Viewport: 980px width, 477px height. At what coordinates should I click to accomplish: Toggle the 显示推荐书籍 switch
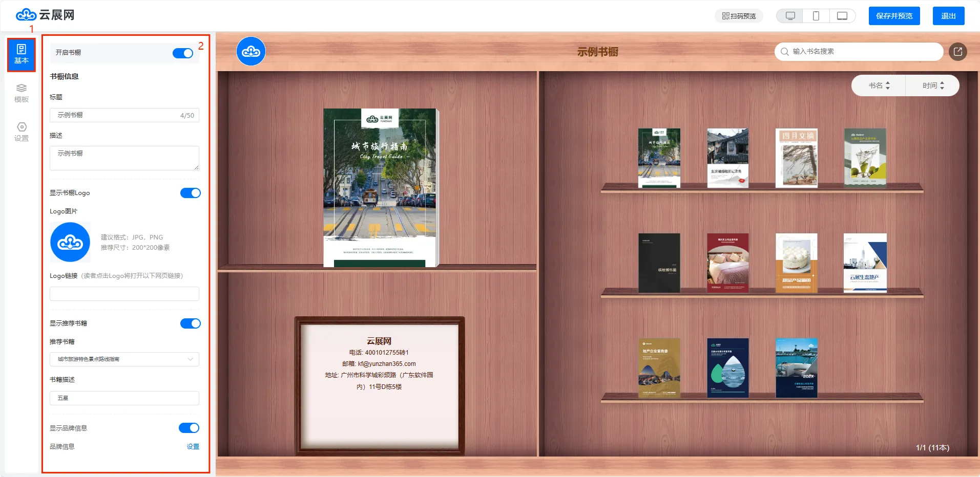pyautogui.click(x=191, y=323)
